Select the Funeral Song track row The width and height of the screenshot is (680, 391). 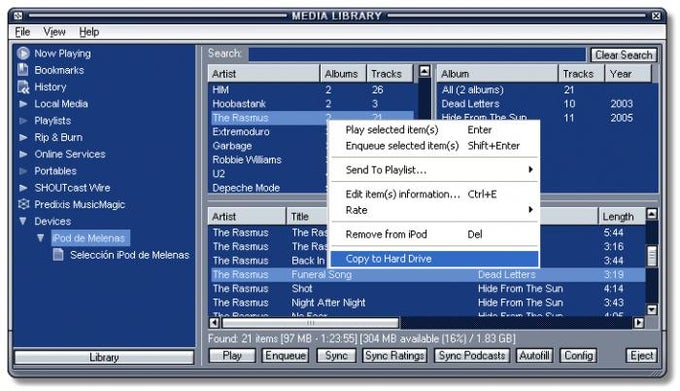point(427,274)
